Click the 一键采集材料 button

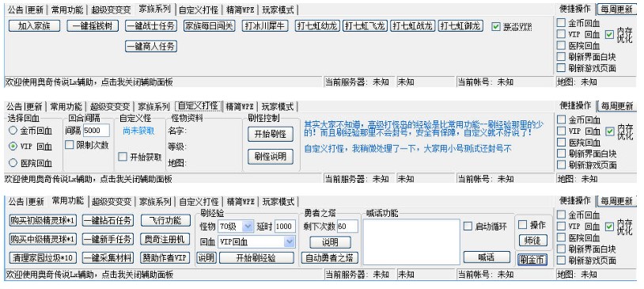(x=108, y=258)
